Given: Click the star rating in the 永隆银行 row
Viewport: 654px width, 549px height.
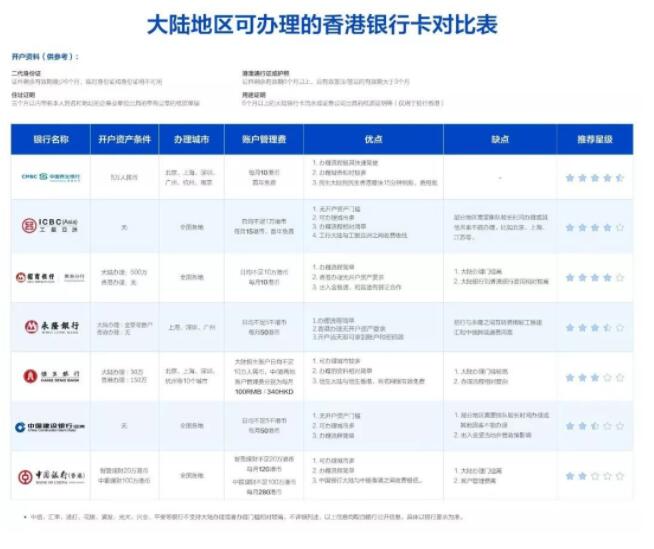Looking at the screenshot, I should 594,327.
